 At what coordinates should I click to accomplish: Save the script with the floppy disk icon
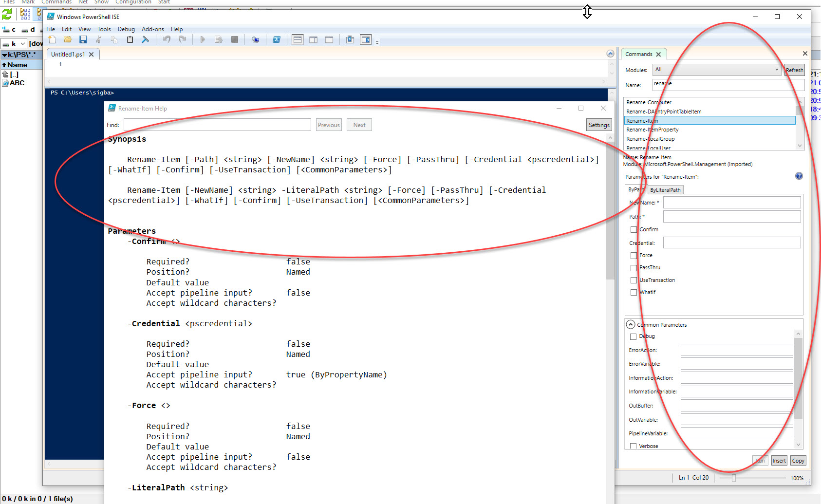(83, 40)
